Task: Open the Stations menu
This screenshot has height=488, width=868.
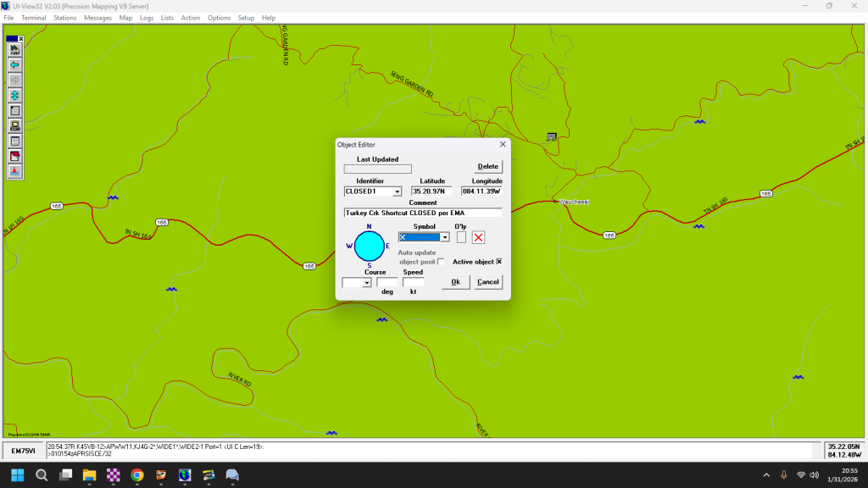Action: (x=64, y=18)
